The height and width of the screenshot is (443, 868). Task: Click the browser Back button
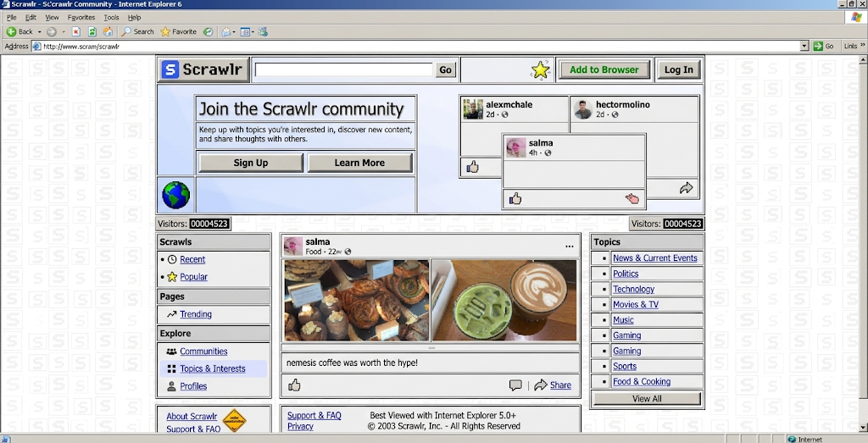[x=19, y=32]
